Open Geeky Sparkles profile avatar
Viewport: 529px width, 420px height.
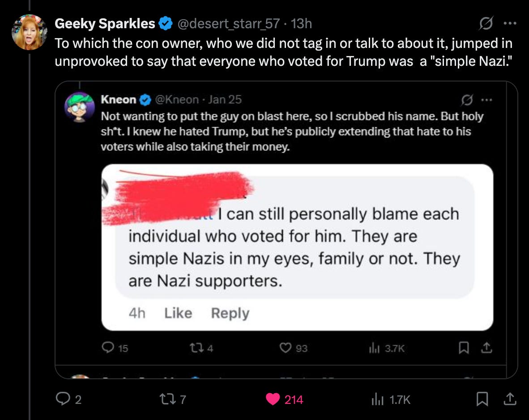30,32
